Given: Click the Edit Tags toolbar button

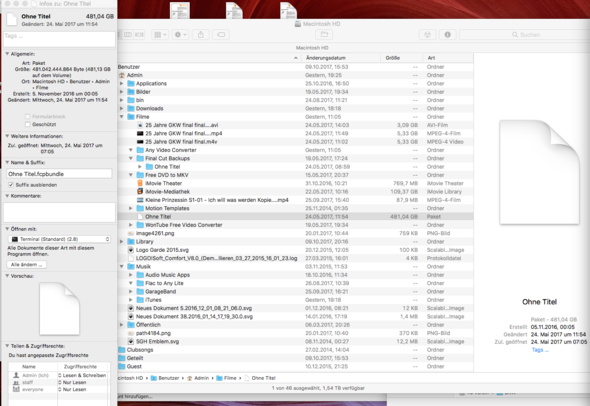Looking at the screenshot, I should pyautogui.click(x=221, y=35).
